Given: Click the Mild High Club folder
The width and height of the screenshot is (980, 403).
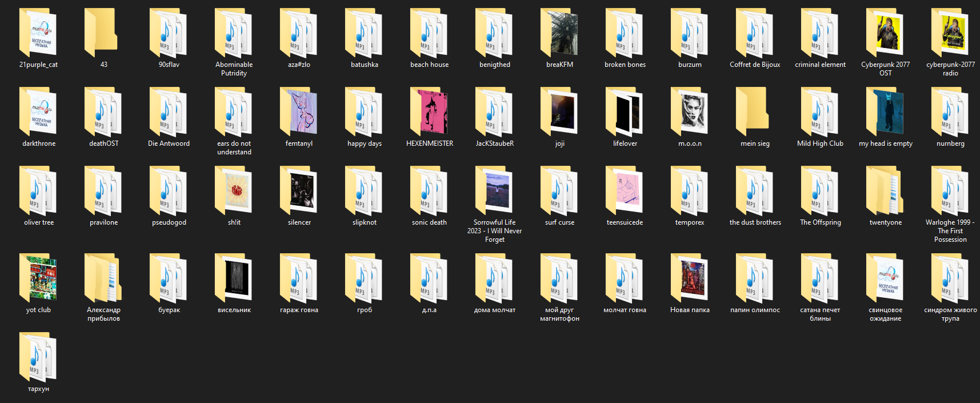Looking at the screenshot, I should [820, 111].
